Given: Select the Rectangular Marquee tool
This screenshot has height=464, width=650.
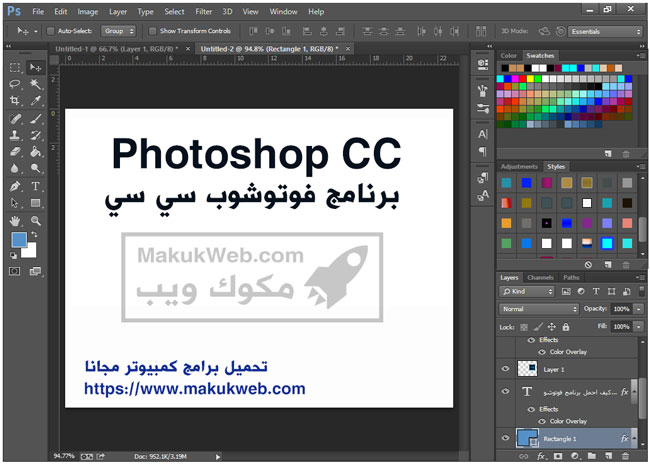Looking at the screenshot, I should click(x=15, y=67).
